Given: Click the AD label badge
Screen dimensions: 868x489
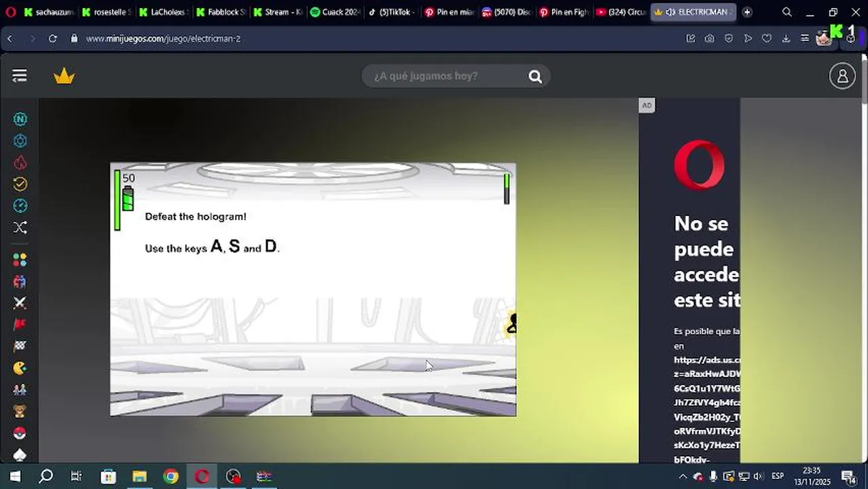Looking at the screenshot, I should coord(647,105).
